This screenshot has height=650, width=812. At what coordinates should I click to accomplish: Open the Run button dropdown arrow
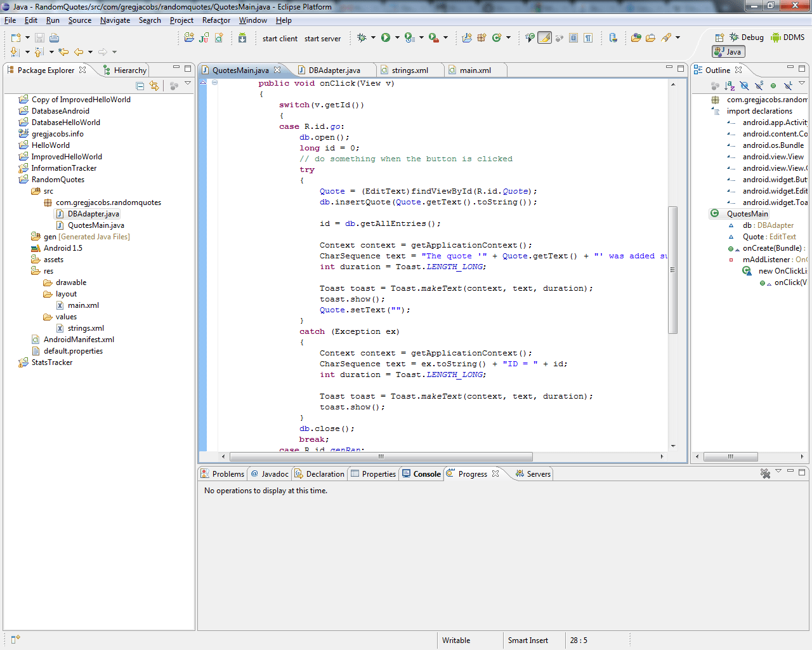(397, 38)
